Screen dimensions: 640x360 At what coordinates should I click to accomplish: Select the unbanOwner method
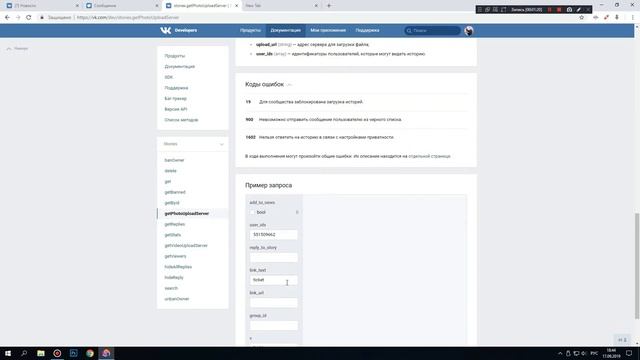tap(177, 299)
